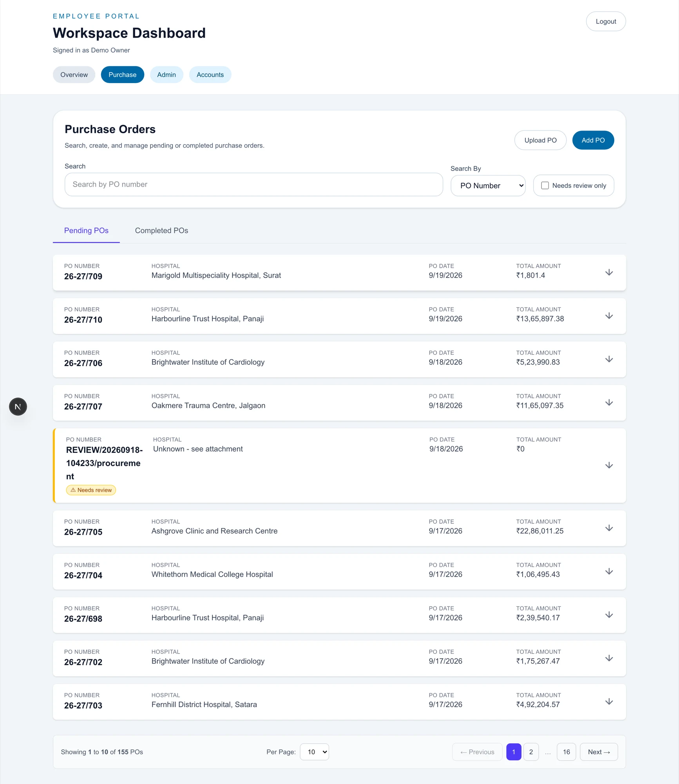Focus the Search by PO number field
Image resolution: width=679 pixels, height=784 pixels.
click(253, 184)
